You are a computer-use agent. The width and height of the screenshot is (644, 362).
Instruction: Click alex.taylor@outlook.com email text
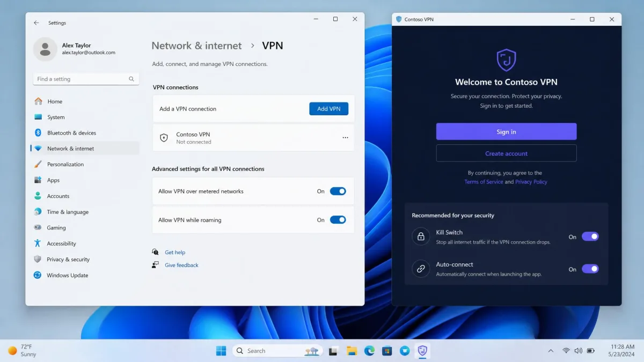click(x=89, y=53)
